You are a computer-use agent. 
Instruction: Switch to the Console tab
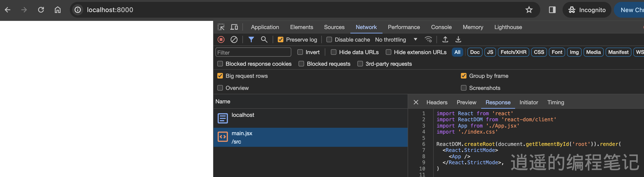pyautogui.click(x=441, y=27)
